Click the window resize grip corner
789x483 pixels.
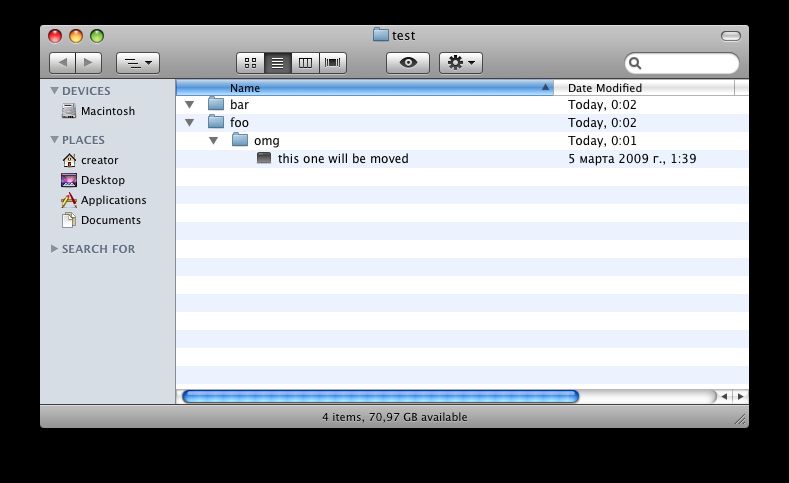[x=740, y=419]
